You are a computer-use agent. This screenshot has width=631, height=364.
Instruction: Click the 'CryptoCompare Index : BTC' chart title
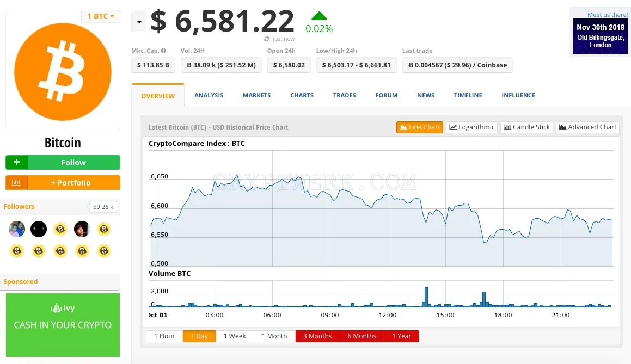[x=197, y=144]
